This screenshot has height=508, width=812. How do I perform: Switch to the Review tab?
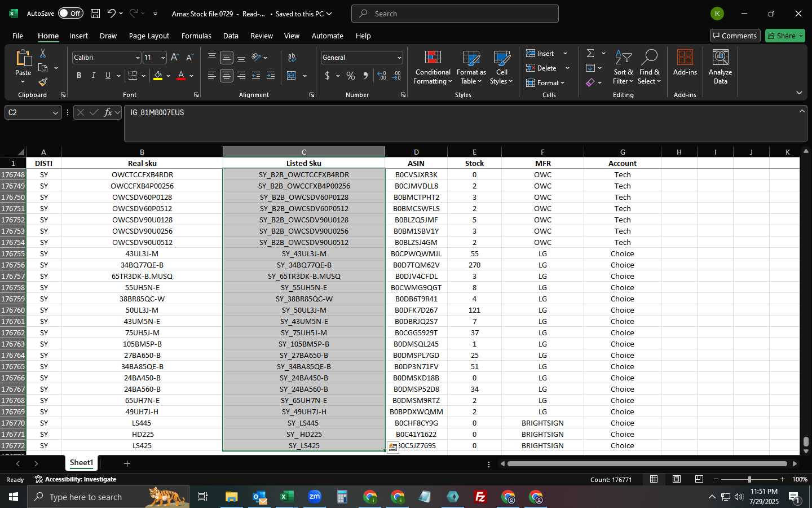[262, 36]
